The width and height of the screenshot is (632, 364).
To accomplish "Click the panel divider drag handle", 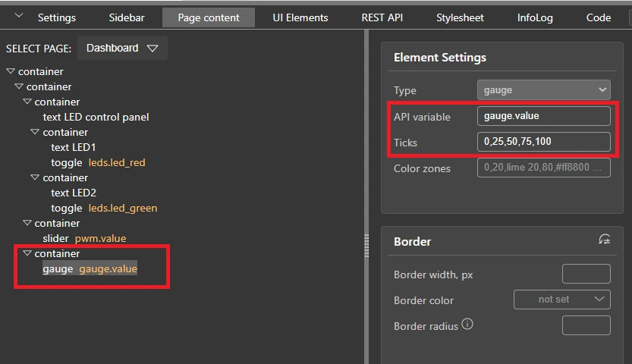I will click(367, 245).
